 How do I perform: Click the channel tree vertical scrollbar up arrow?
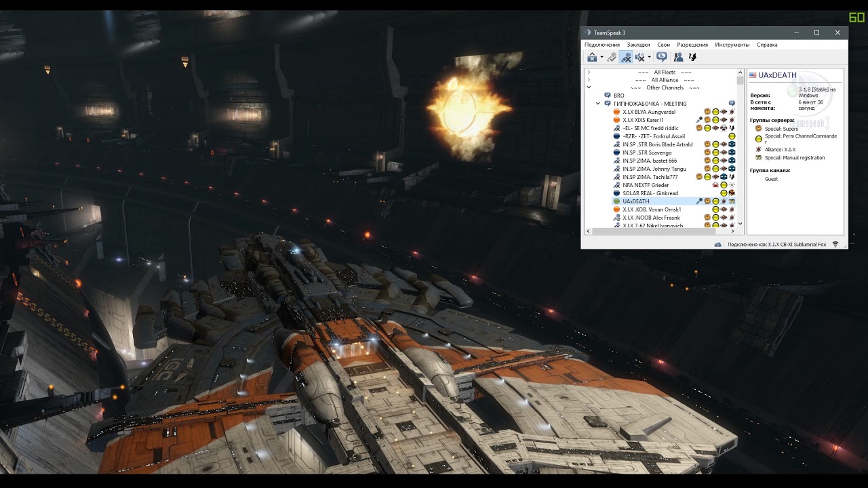click(x=740, y=72)
